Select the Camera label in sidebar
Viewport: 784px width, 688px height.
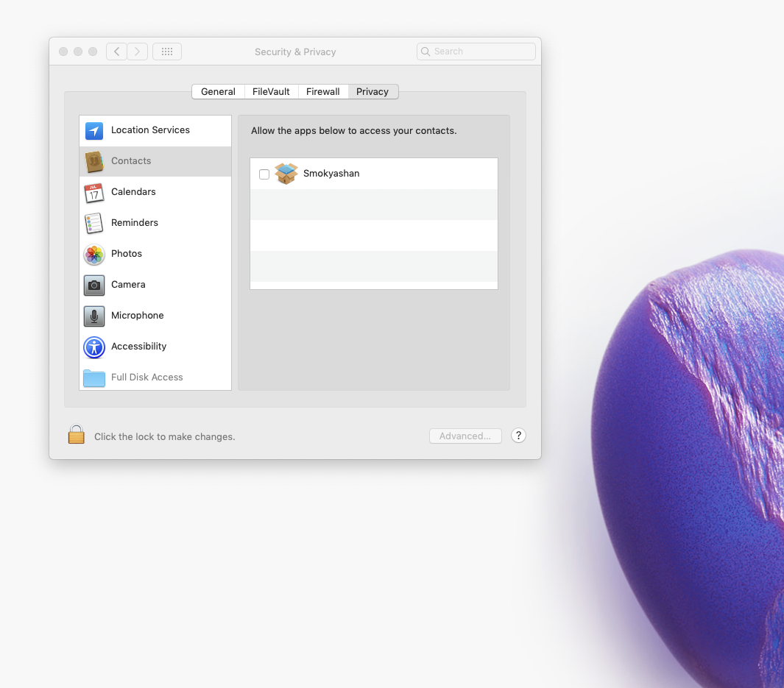[x=129, y=284]
